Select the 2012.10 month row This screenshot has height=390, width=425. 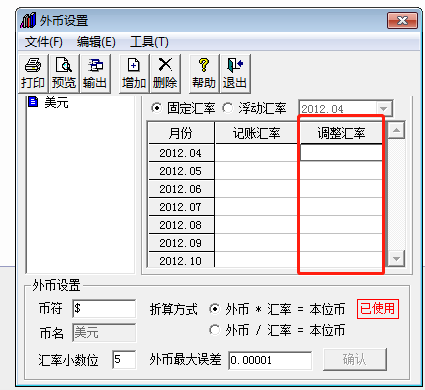[181, 260]
